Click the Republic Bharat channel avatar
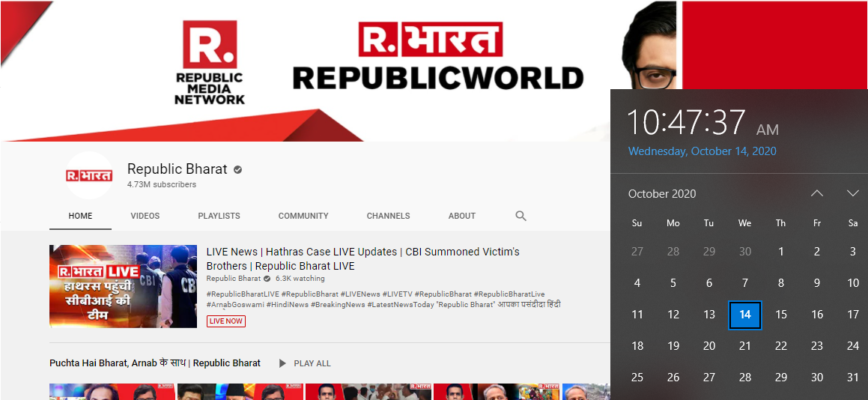868x400 pixels. pyautogui.click(x=89, y=176)
